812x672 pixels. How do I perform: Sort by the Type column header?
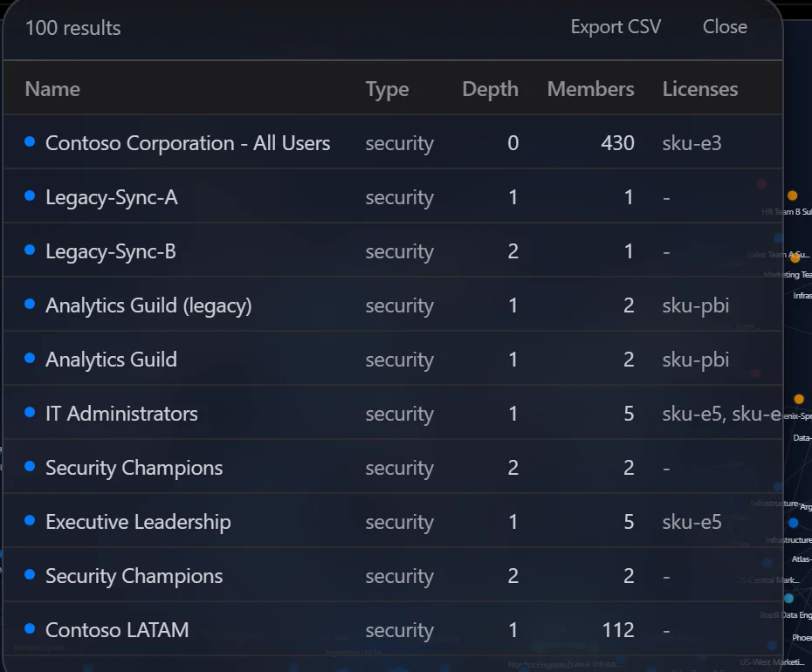[x=387, y=89]
